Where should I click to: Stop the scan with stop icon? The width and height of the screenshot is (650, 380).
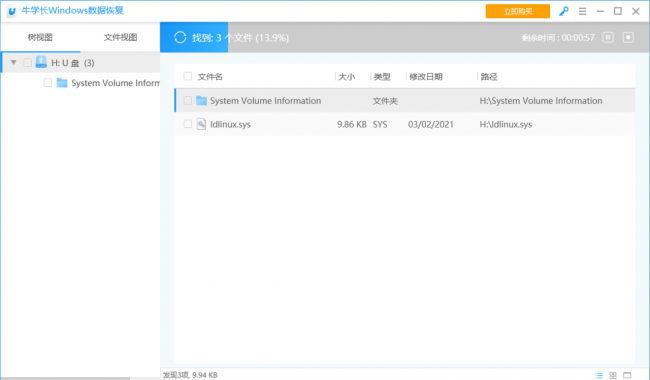pyautogui.click(x=628, y=38)
